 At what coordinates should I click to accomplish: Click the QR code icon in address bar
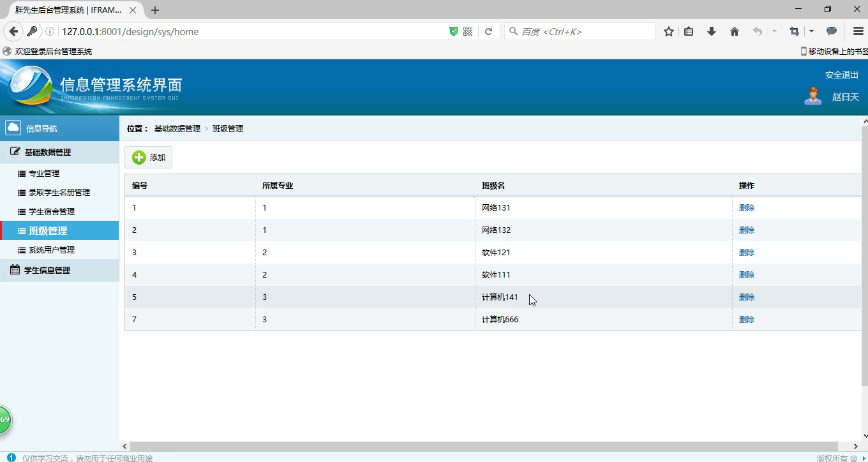468,31
